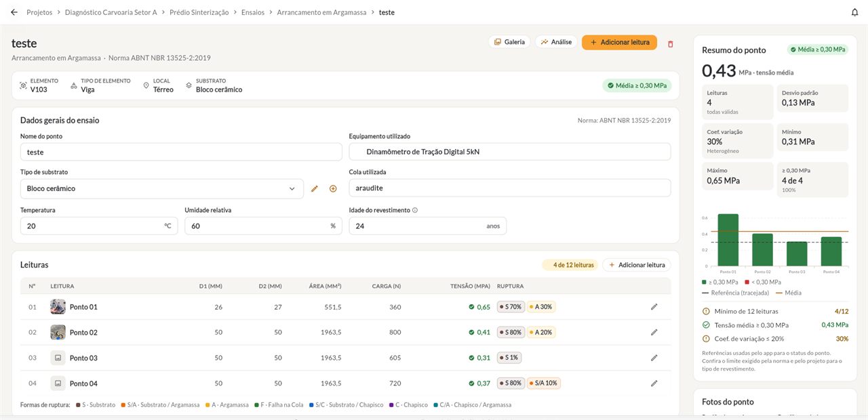Open the photo thumbnail of Ponto 02

pos(58,333)
